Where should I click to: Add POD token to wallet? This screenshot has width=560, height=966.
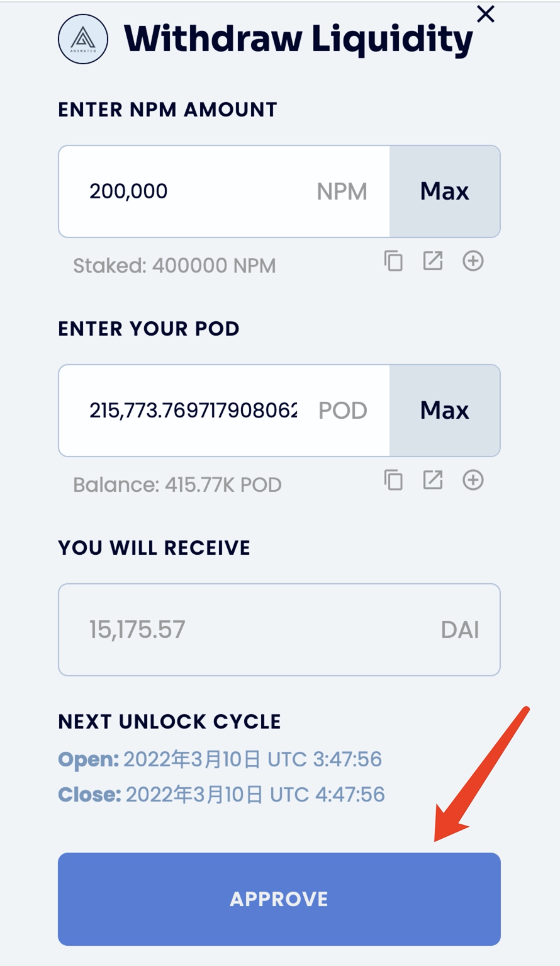473,480
